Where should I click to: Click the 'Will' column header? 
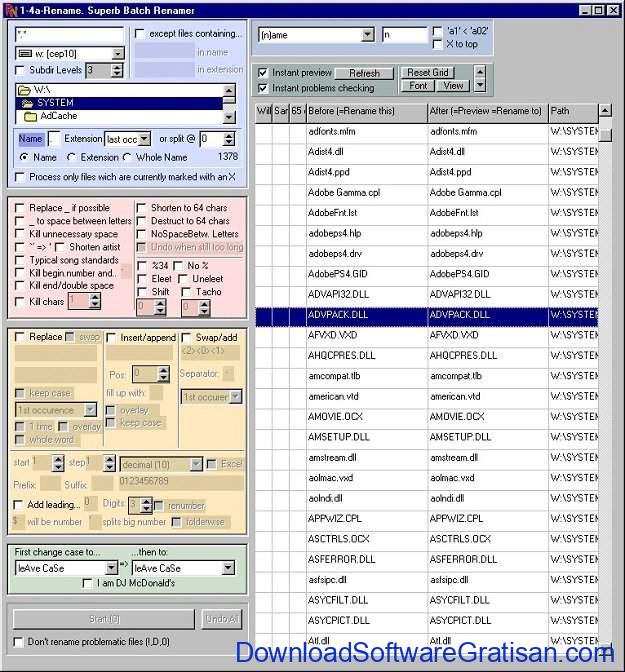(264, 111)
